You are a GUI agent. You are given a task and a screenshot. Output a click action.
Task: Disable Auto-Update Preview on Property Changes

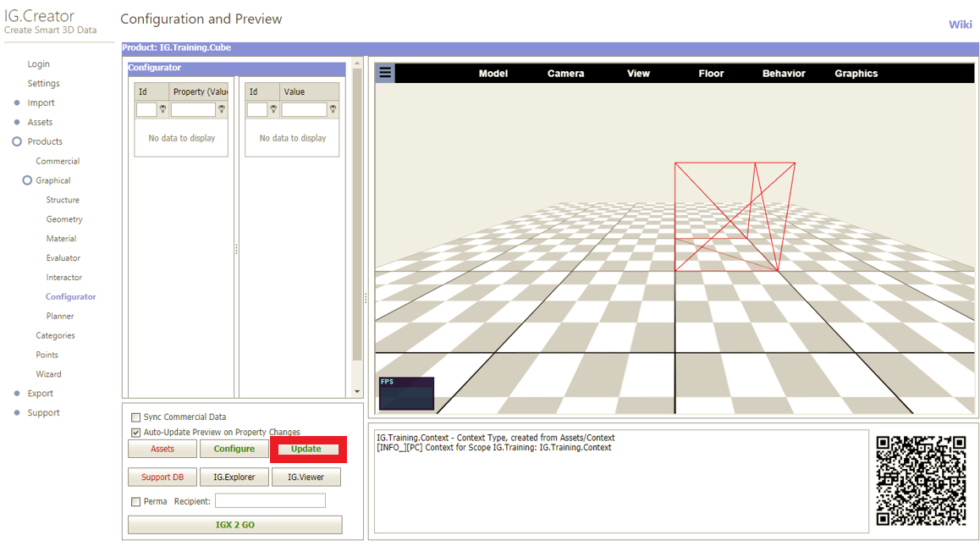pyautogui.click(x=136, y=432)
